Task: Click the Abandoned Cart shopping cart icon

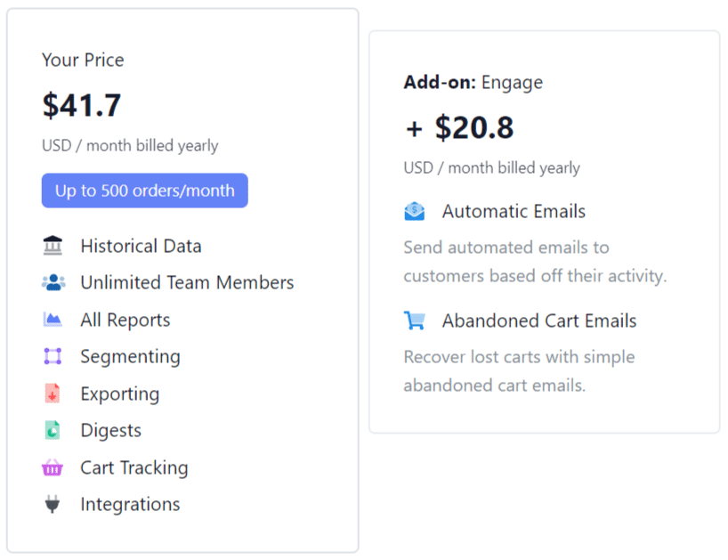Action: tap(414, 321)
